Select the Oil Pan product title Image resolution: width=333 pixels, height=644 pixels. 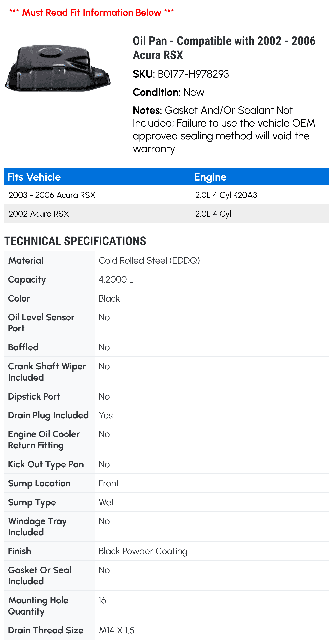click(224, 48)
